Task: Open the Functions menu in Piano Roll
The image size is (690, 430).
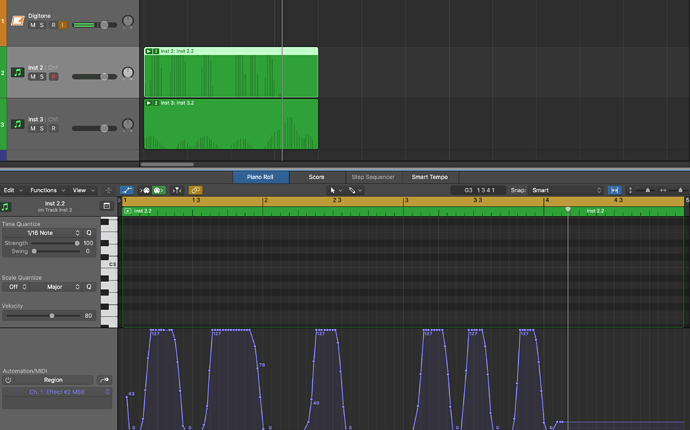Action: [x=45, y=190]
